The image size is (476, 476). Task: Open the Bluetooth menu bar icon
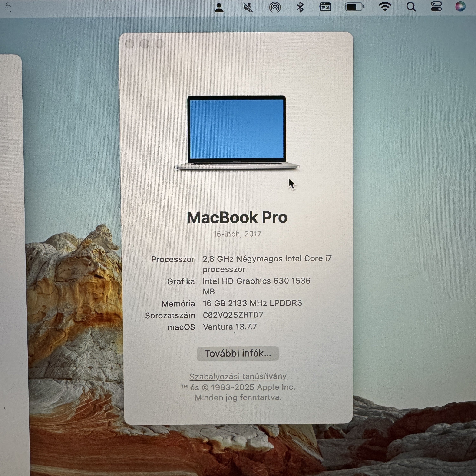coord(300,7)
